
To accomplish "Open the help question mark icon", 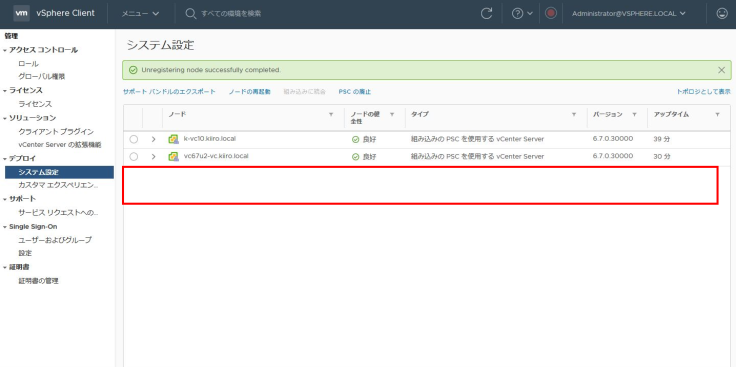I will click(517, 14).
